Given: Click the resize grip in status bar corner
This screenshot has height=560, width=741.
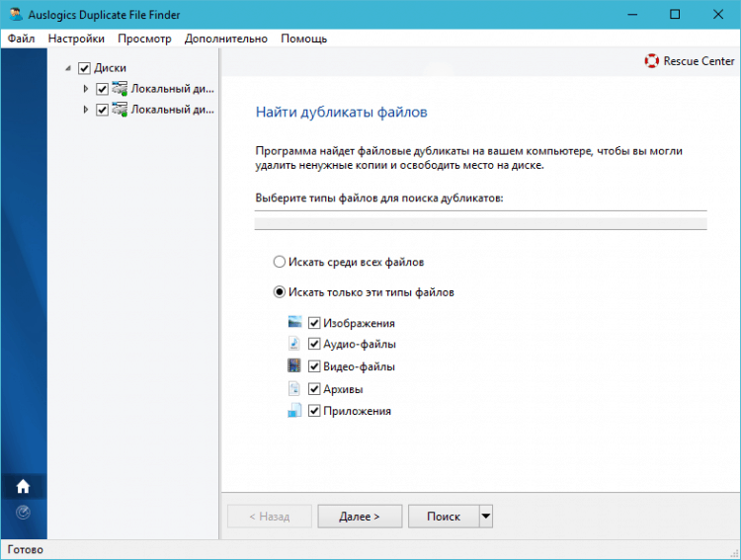Looking at the screenshot, I should point(734,553).
